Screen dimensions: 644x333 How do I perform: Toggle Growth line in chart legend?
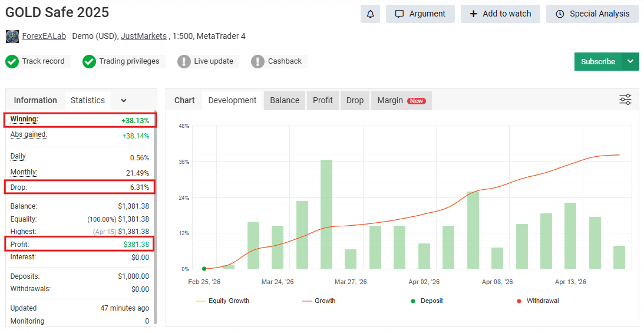click(x=319, y=301)
